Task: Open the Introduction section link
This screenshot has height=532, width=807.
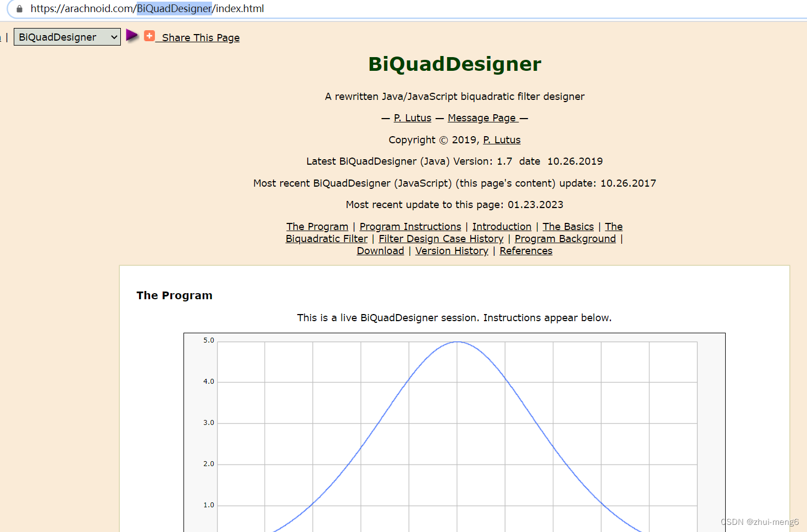Action: click(x=502, y=227)
